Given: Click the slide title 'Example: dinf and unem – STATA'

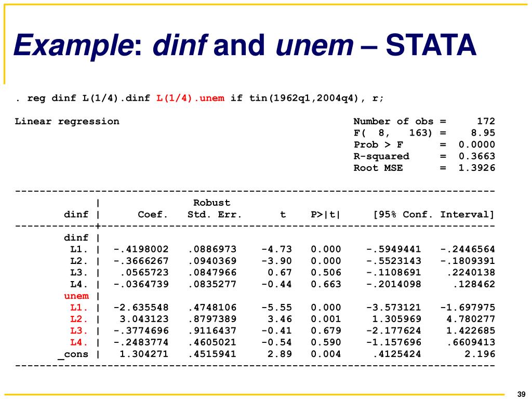Looking at the screenshot, I should [245, 46].
